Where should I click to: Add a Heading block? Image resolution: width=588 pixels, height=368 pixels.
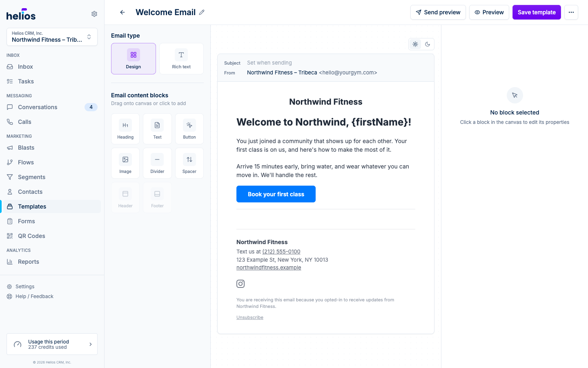pyautogui.click(x=125, y=129)
